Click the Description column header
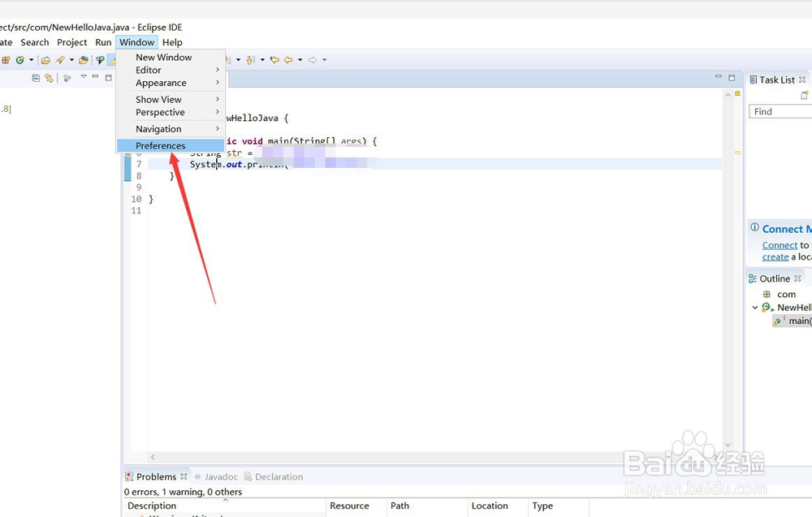 coord(225,506)
